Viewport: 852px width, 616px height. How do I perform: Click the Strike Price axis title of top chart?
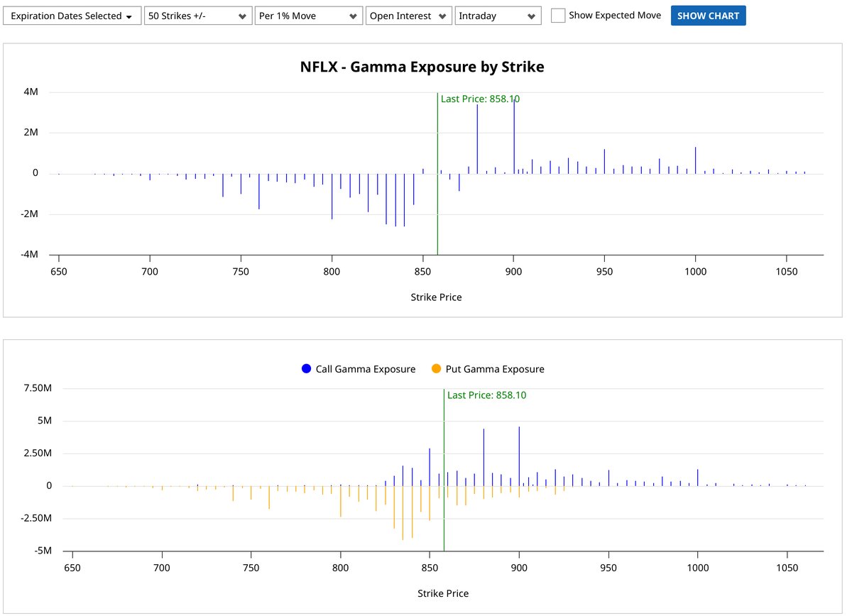pos(436,297)
